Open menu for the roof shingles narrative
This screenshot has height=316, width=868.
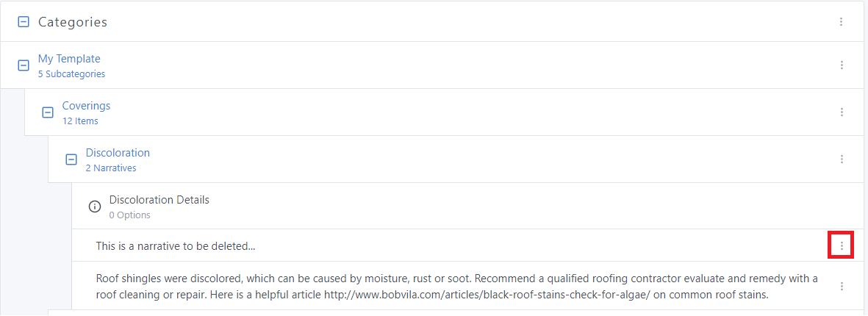coord(842,286)
